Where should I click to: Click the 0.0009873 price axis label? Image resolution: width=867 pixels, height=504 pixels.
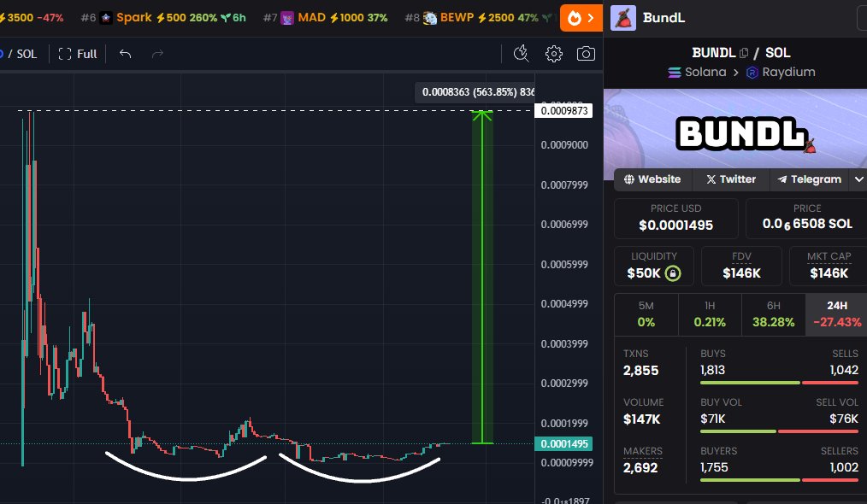(563, 110)
